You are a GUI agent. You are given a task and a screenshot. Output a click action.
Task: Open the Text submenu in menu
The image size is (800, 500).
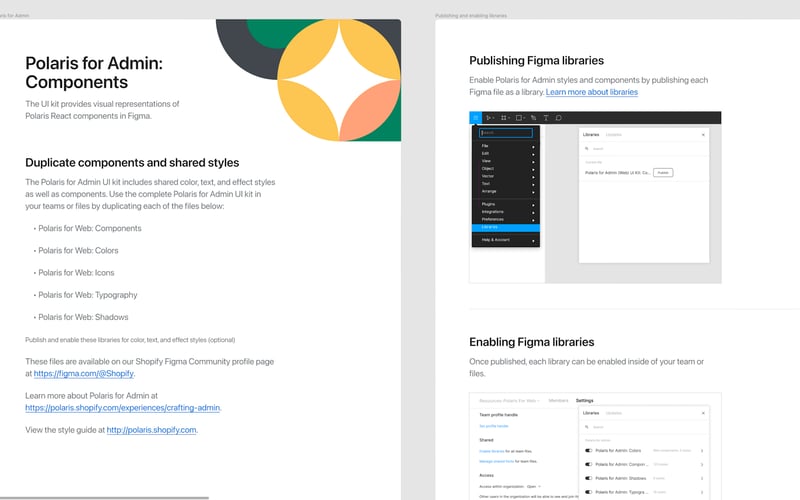pos(506,184)
